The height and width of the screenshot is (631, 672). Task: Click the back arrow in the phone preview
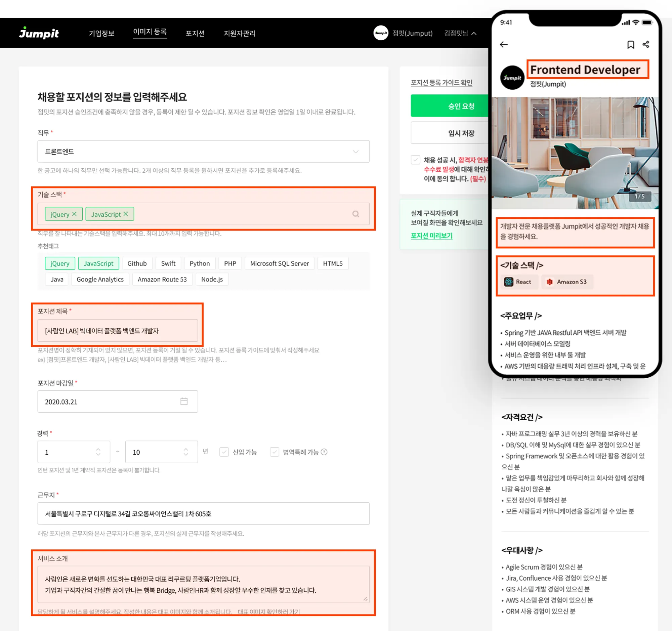point(504,45)
